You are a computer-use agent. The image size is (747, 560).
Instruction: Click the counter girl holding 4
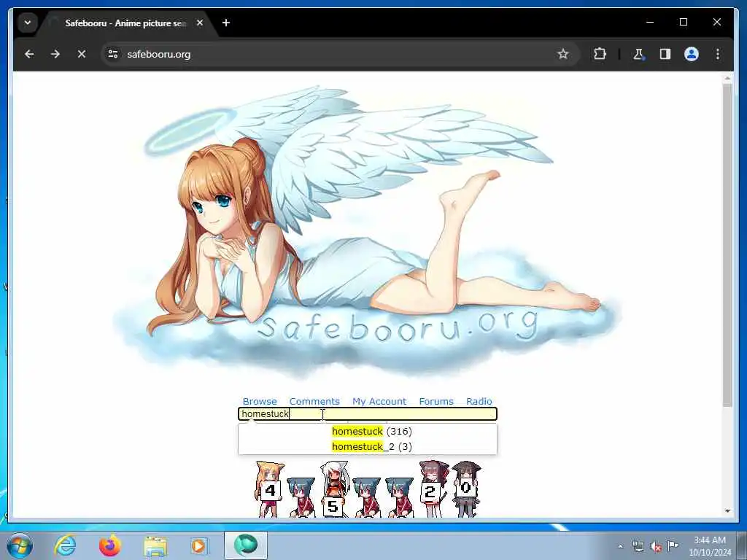(269, 489)
